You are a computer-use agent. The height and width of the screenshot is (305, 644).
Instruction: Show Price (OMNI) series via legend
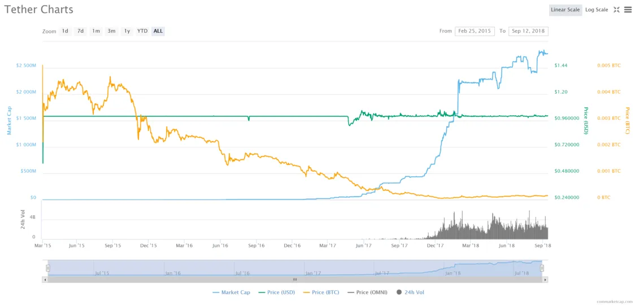pyautogui.click(x=370, y=292)
